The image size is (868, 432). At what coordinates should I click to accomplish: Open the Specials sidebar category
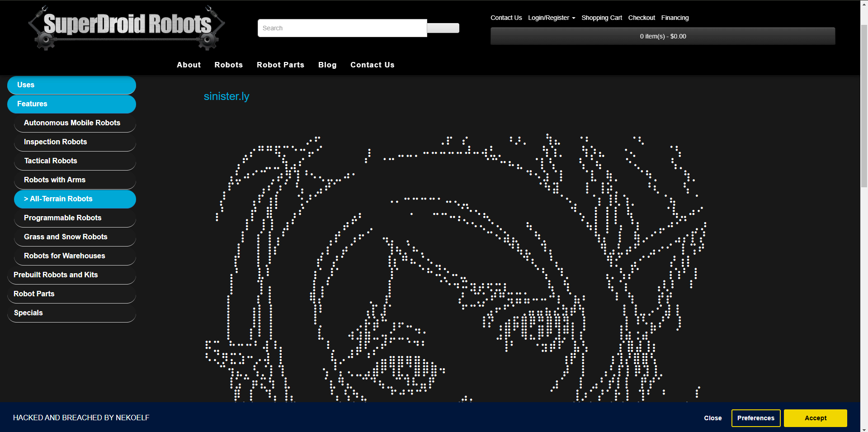tap(71, 313)
